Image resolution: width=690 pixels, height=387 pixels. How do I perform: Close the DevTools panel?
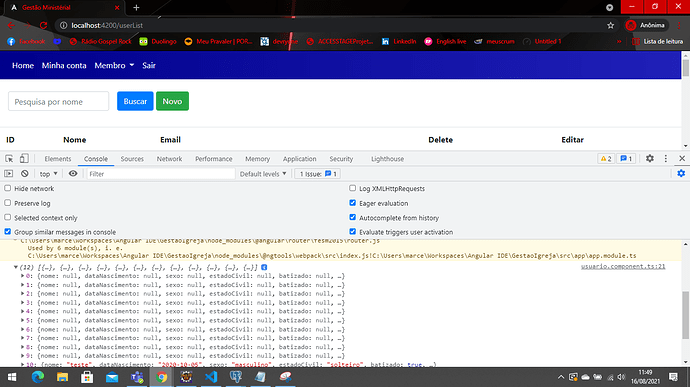pyautogui.click(x=682, y=158)
